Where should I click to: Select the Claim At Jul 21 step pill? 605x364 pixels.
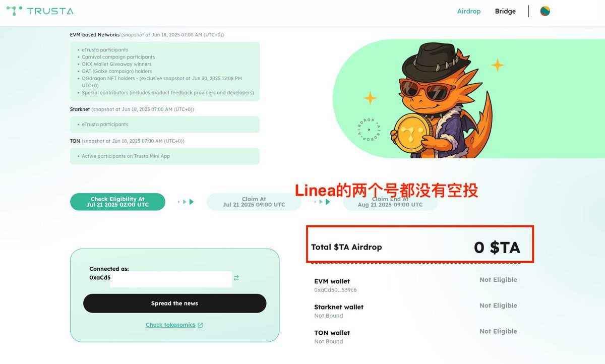254,202
